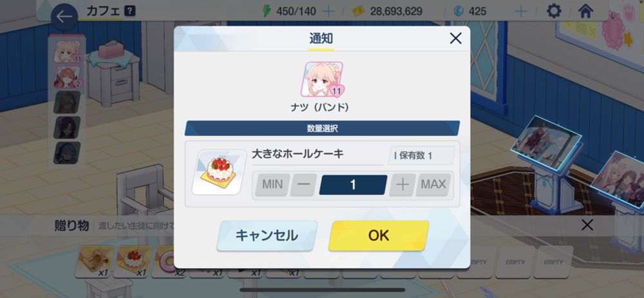The height and width of the screenshot is (298, 644).
Task: Select the ナツ (バンド) portrait in dialog
Action: point(324,79)
